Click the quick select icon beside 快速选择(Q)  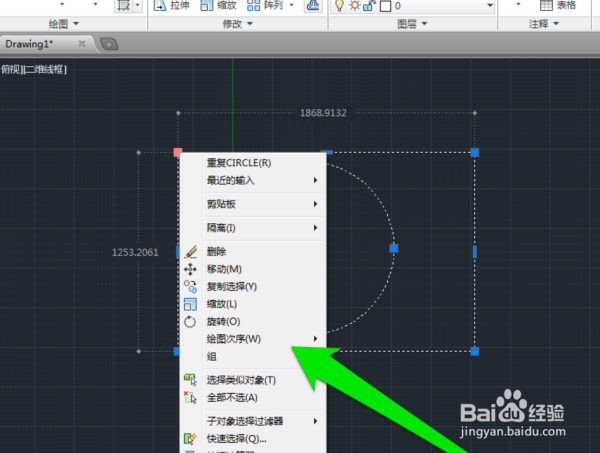[190, 438]
